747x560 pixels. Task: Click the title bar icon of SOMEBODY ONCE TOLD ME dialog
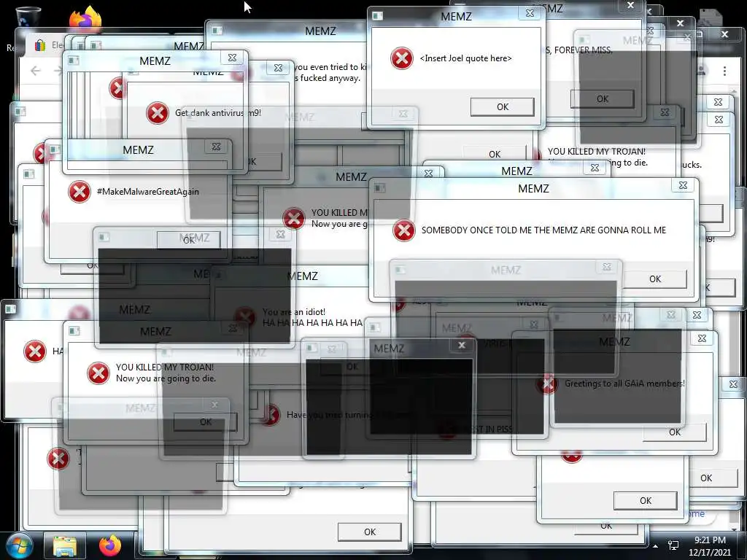(379, 188)
